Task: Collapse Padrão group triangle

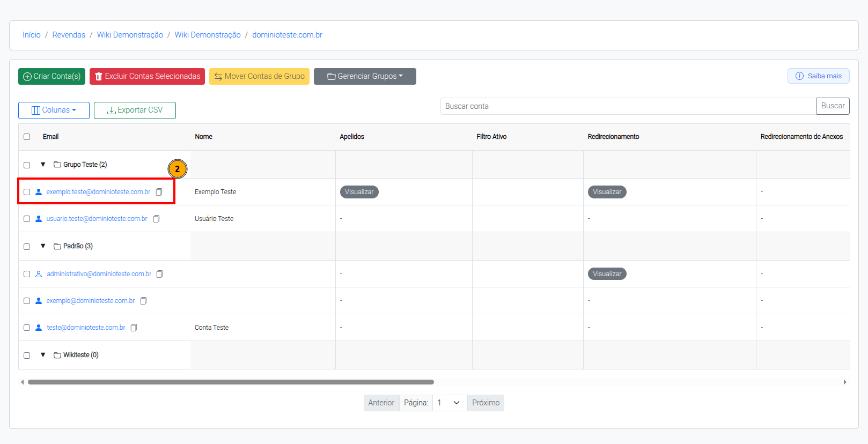Action: coord(43,246)
